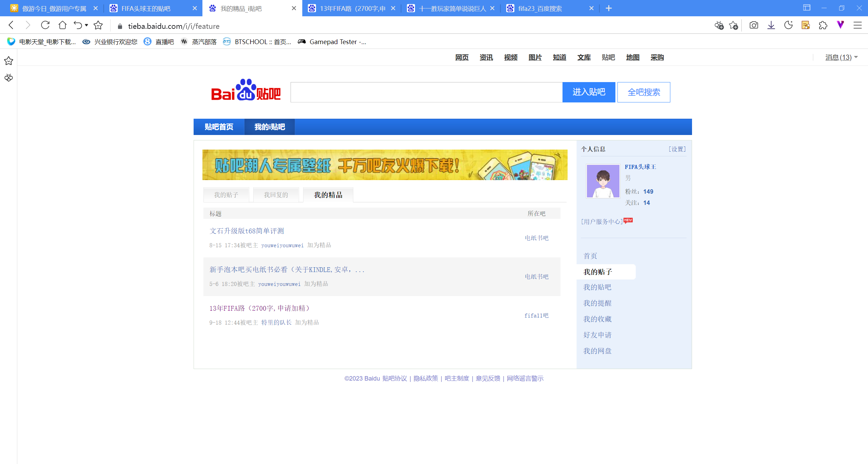The image size is (868, 464).
Task: Go back to the previous page
Action: click(11, 25)
